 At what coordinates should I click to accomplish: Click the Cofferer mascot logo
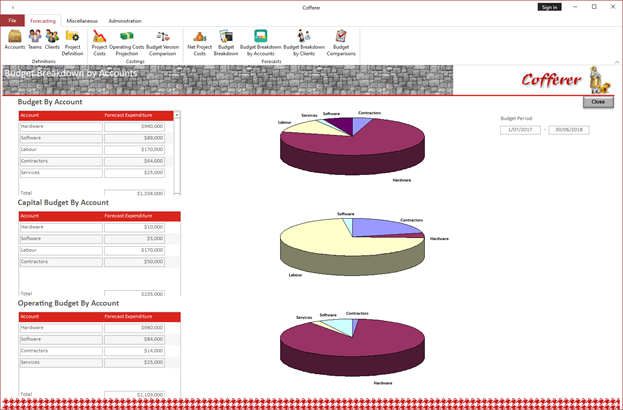[598, 79]
